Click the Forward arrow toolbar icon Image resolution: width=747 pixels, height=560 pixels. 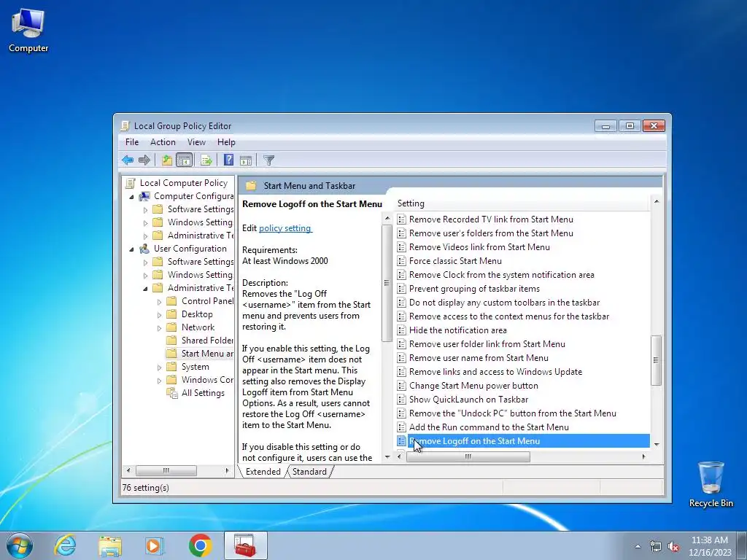pos(144,160)
